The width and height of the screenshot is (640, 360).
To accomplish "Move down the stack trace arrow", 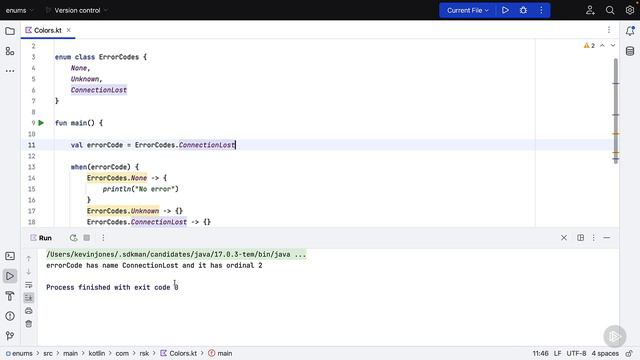I will 29,271.
